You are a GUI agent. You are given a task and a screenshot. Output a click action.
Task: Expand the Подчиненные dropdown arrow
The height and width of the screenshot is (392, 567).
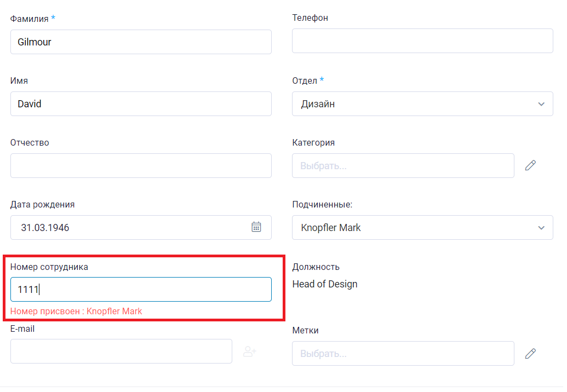(541, 228)
